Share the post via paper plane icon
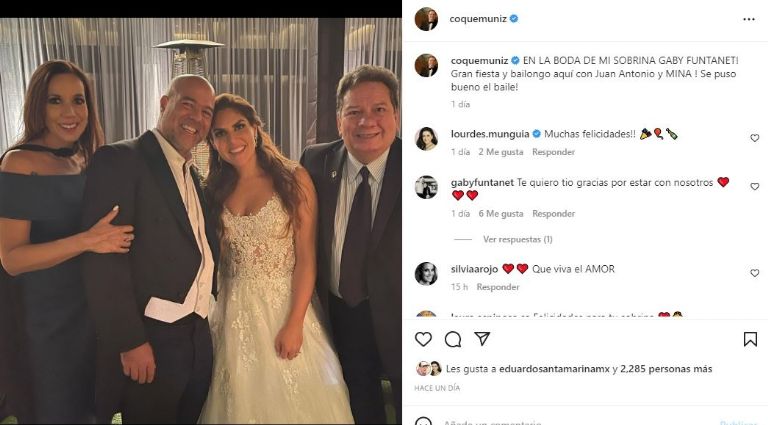Image resolution: width=768 pixels, height=425 pixels. 483,340
